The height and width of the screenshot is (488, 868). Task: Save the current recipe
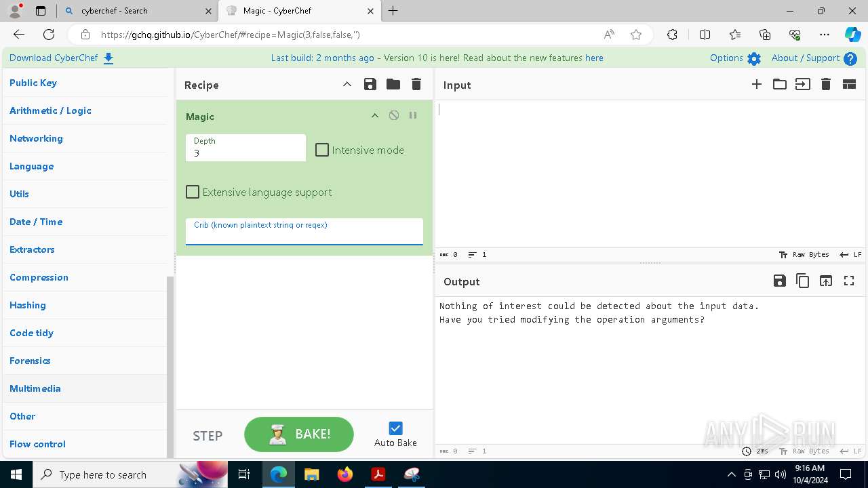(370, 84)
